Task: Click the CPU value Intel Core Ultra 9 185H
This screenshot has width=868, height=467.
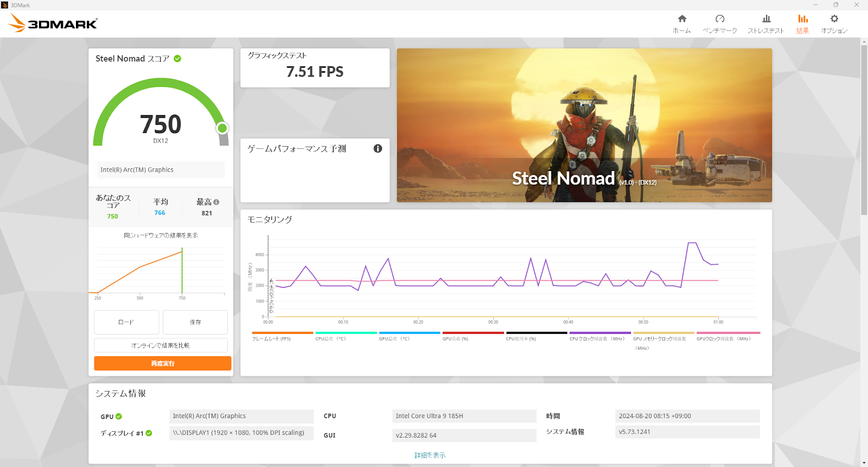Action: pyautogui.click(x=464, y=416)
